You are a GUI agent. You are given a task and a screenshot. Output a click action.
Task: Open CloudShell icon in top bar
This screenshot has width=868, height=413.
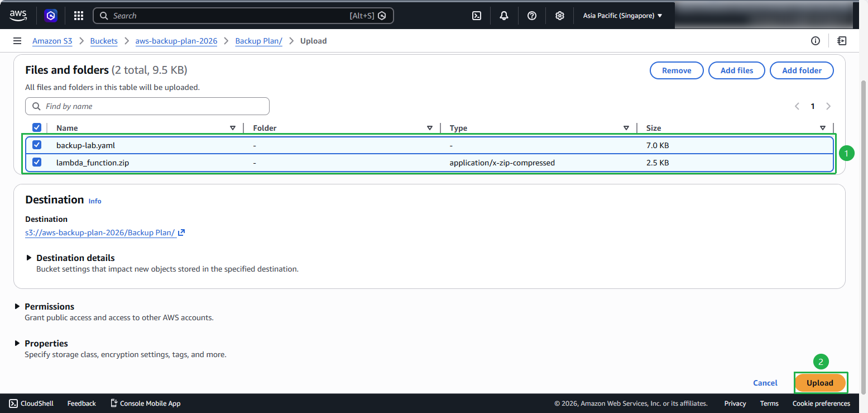click(477, 16)
